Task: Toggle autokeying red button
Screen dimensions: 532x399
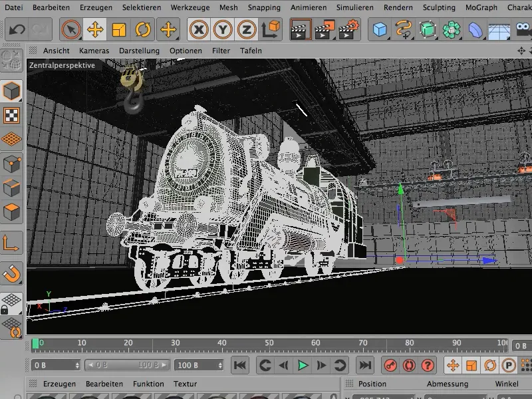Action: [409, 365]
